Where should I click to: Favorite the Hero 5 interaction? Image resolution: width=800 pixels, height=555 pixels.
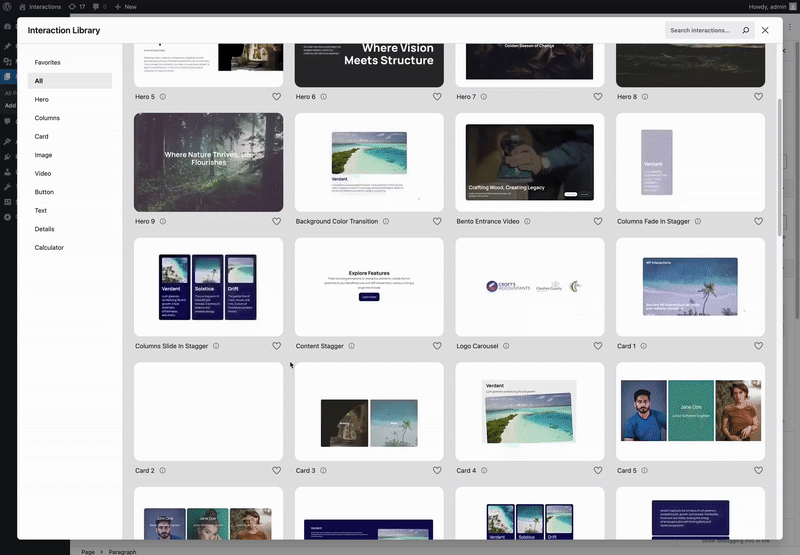pos(277,97)
